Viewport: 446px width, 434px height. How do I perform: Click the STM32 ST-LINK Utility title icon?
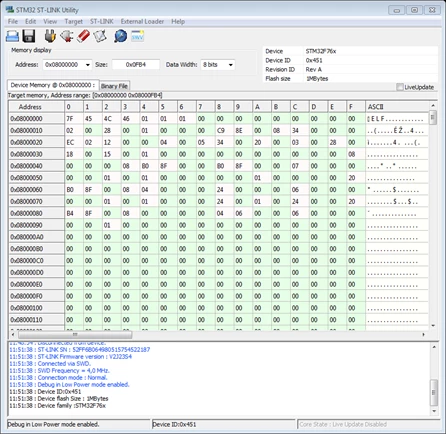(10, 10)
